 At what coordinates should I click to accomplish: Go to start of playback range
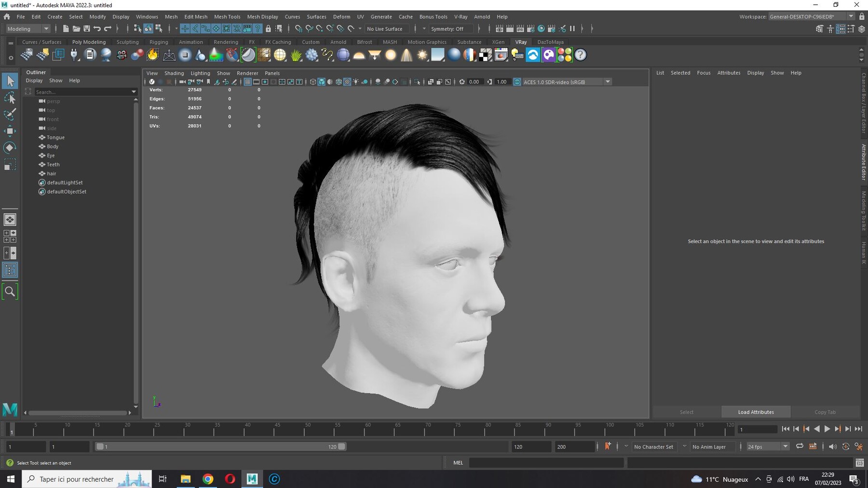point(786,429)
